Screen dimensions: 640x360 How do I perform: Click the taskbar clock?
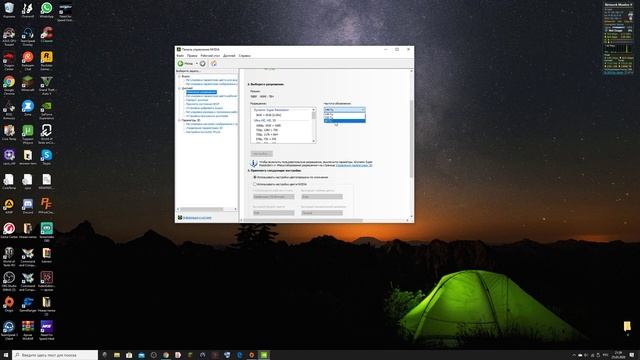pos(618,355)
